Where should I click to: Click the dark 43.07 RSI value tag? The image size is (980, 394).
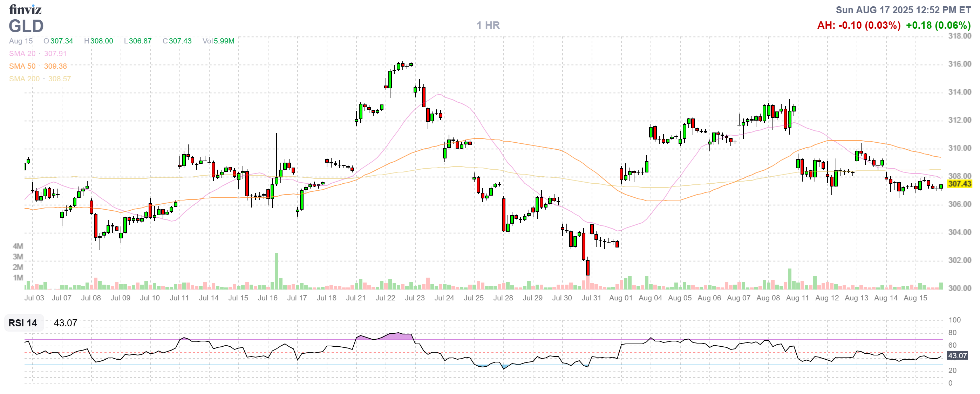pos(957,355)
